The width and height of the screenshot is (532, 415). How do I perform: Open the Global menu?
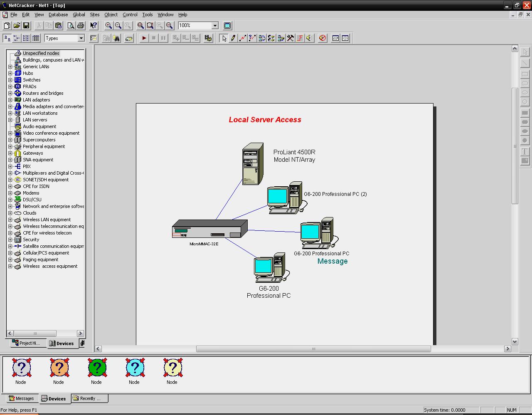tap(79, 15)
